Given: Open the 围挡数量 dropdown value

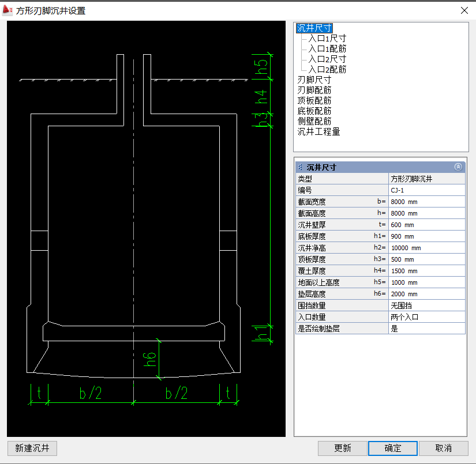Looking at the screenshot, I should click(x=427, y=305).
